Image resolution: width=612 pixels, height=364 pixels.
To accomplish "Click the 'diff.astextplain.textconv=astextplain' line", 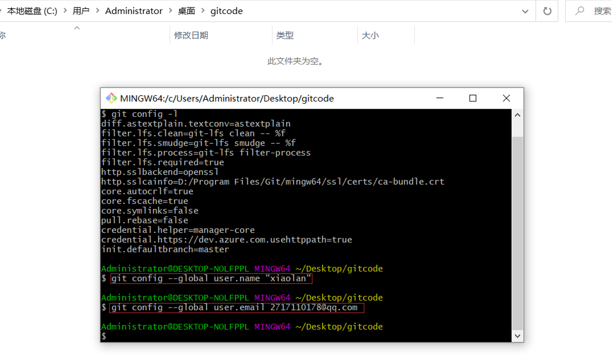I will click(196, 123).
